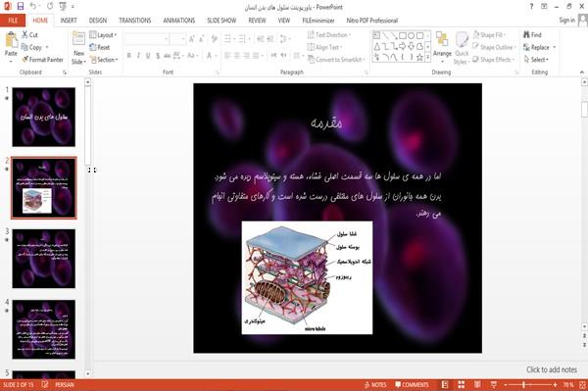The width and height of the screenshot is (588, 391).
Task: Toggle Bold formatting
Action: coord(129,56)
